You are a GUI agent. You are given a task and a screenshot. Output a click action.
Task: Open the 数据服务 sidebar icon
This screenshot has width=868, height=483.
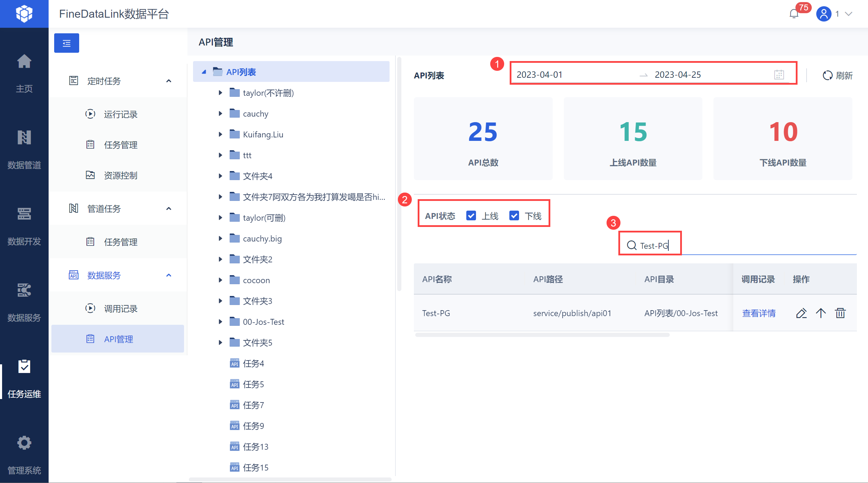24,290
